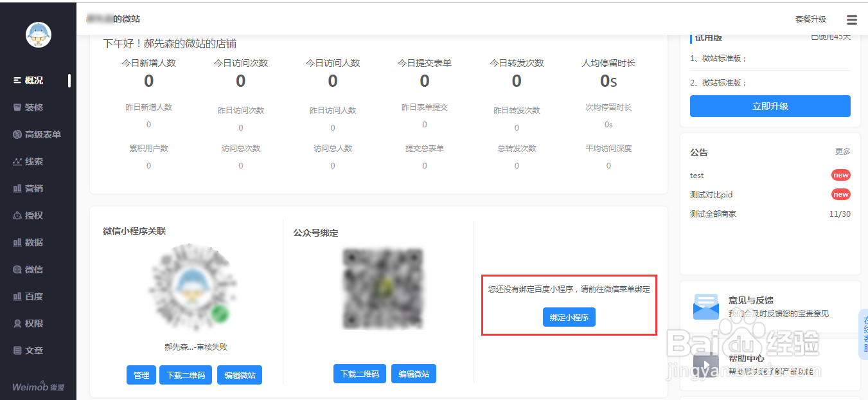Click the 今日转发次数 statistic label
Viewport: 868px width, 400px height.
tap(517, 63)
